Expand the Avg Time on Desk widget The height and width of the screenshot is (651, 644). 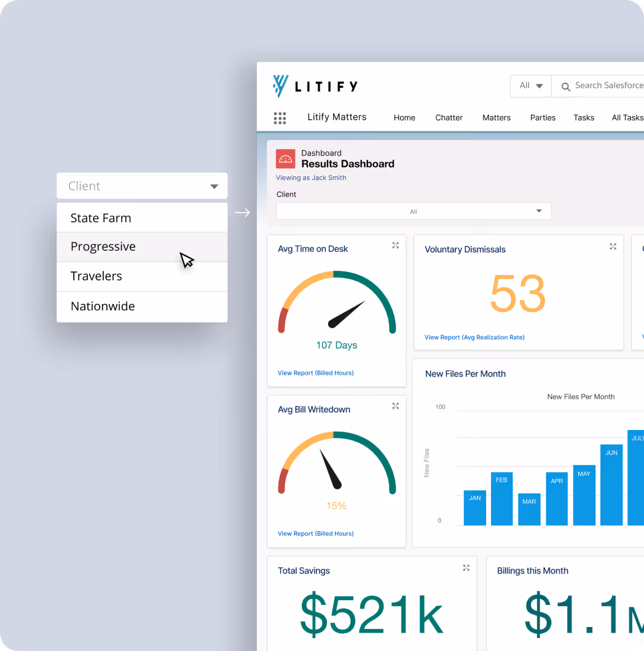pyautogui.click(x=396, y=246)
